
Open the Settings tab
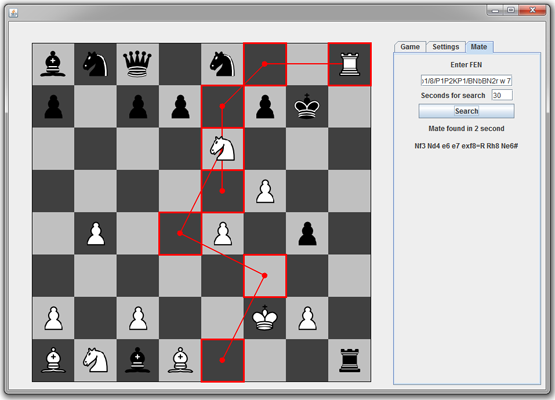pos(446,47)
